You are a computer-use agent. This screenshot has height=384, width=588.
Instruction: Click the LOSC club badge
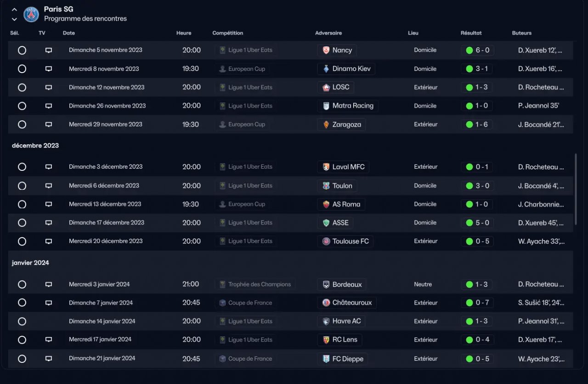(x=326, y=87)
